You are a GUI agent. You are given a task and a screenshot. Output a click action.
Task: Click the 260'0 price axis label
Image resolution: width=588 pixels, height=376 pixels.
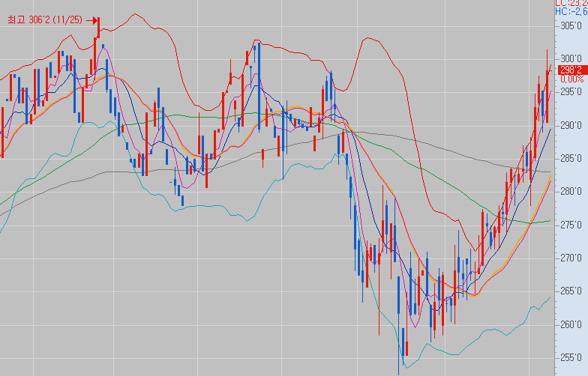(x=571, y=324)
